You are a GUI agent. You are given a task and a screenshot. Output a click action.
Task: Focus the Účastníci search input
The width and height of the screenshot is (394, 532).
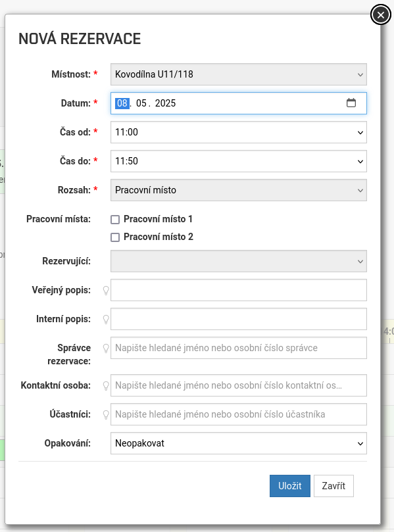tap(239, 414)
